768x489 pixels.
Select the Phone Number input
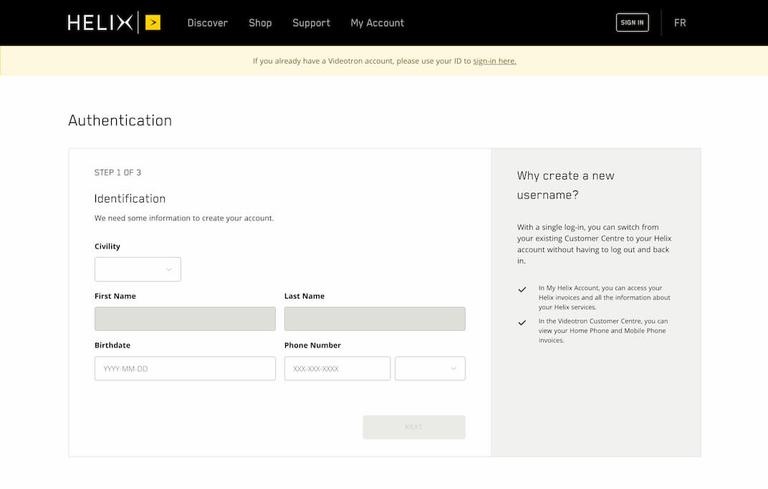337,369
